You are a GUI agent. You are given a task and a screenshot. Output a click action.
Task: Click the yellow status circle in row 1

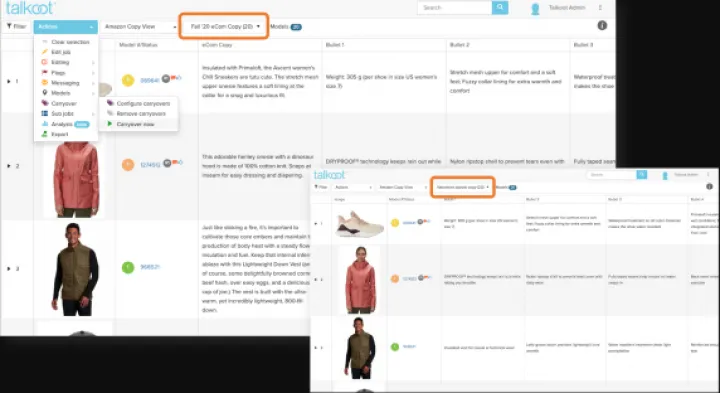[128, 80]
